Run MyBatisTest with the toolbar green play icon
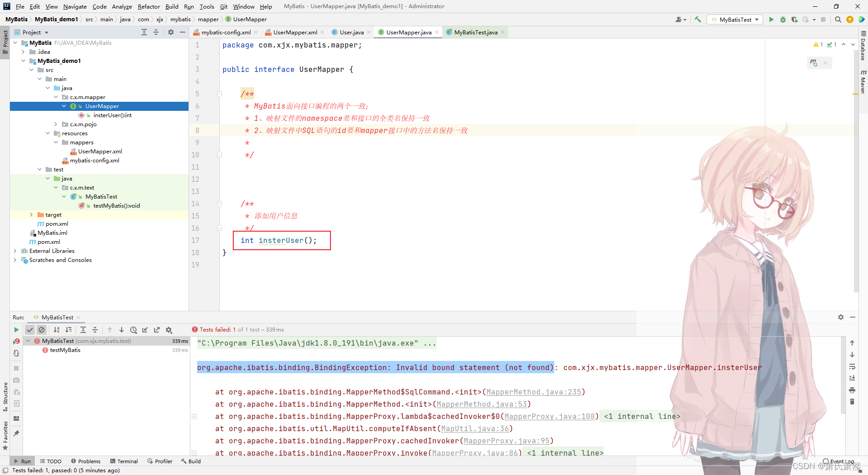This screenshot has height=475, width=868. (771, 19)
